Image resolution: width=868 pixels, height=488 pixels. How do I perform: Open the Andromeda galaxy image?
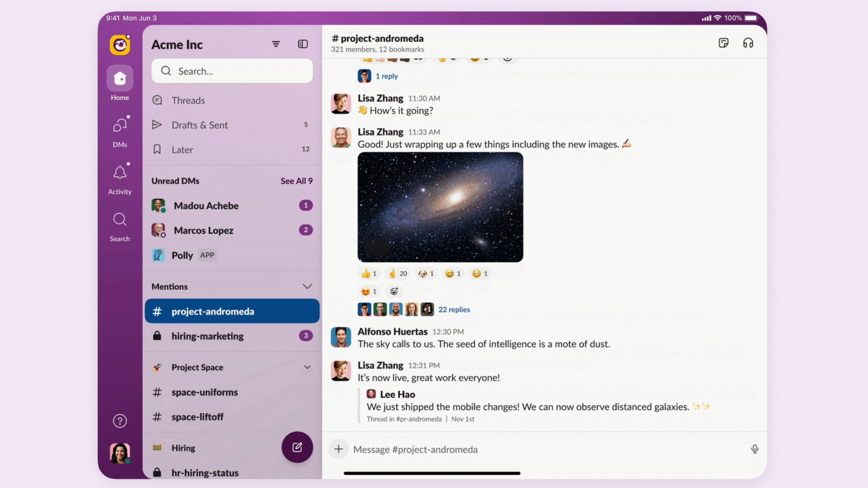(440, 207)
